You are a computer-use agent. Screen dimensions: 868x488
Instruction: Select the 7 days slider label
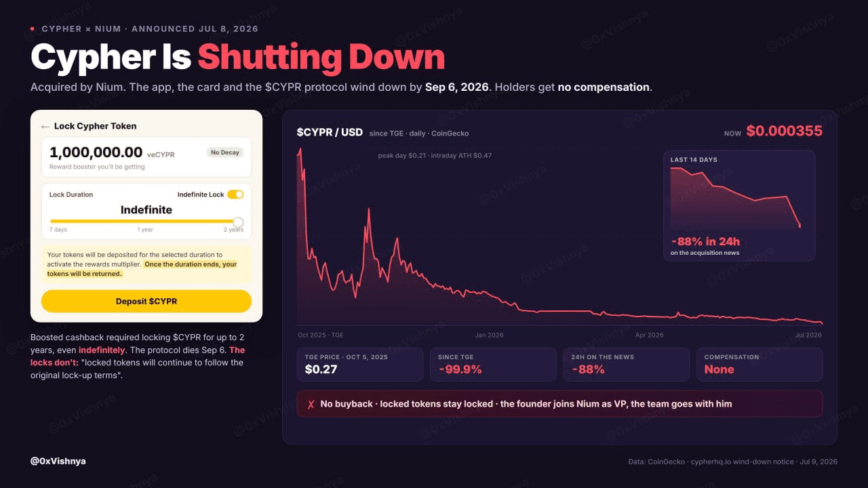click(58, 230)
